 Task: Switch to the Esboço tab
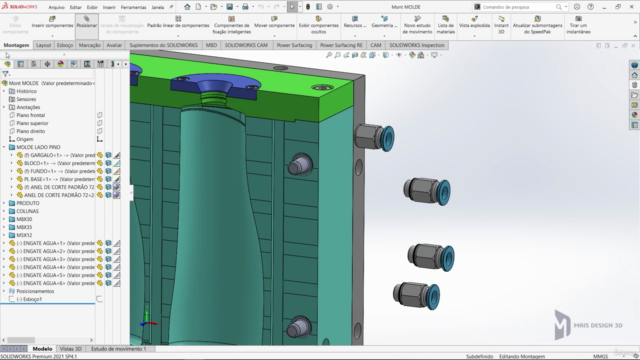[x=64, y=45]
